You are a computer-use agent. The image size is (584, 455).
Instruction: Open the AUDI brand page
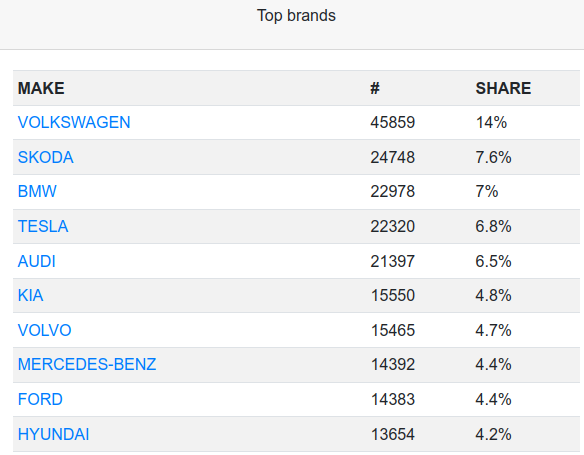[x=36, y=261]
